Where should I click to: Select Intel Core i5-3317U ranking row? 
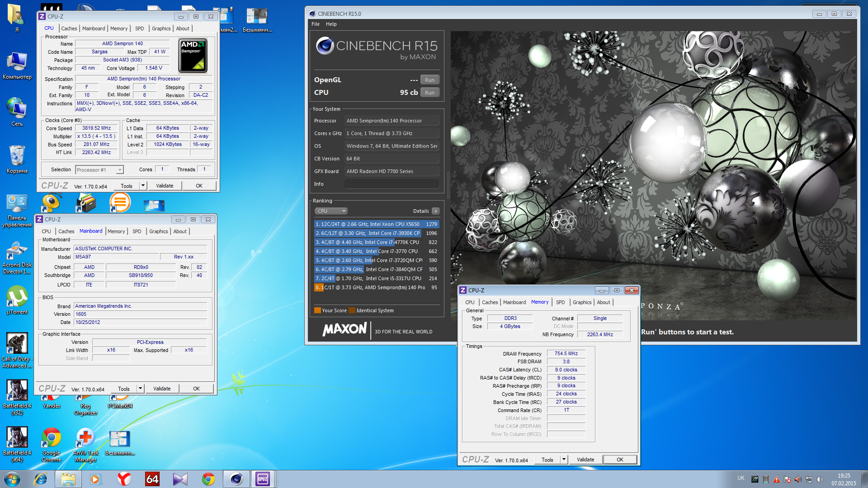pyautogui.click(x=377, y=278)
